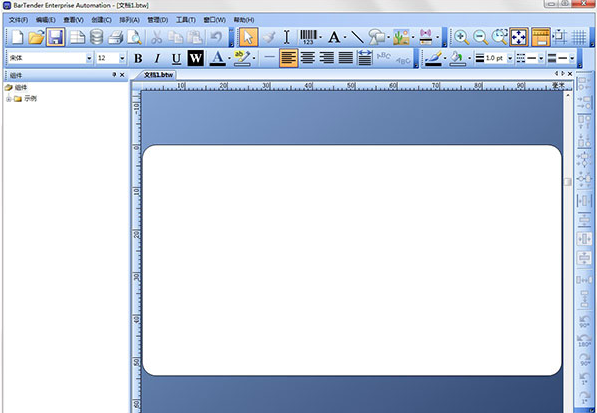Open the 工具(T) menu

pyautogui.click(x=186, y=20)
